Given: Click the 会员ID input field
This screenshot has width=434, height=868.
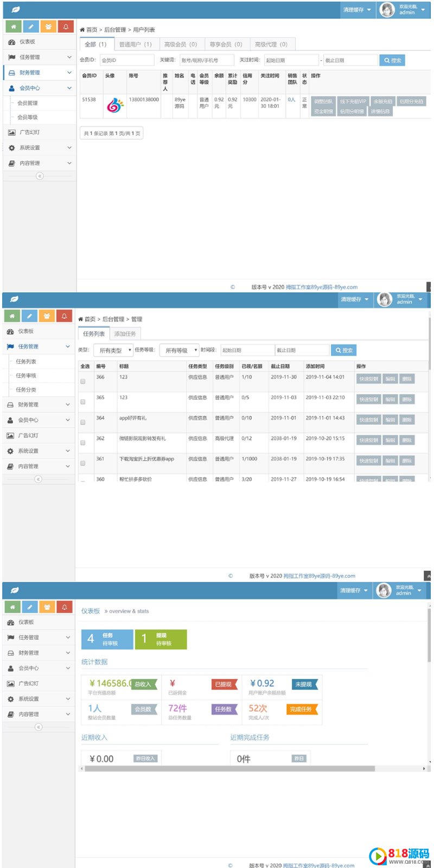Looking at the screenshot, I should (126, 60).
